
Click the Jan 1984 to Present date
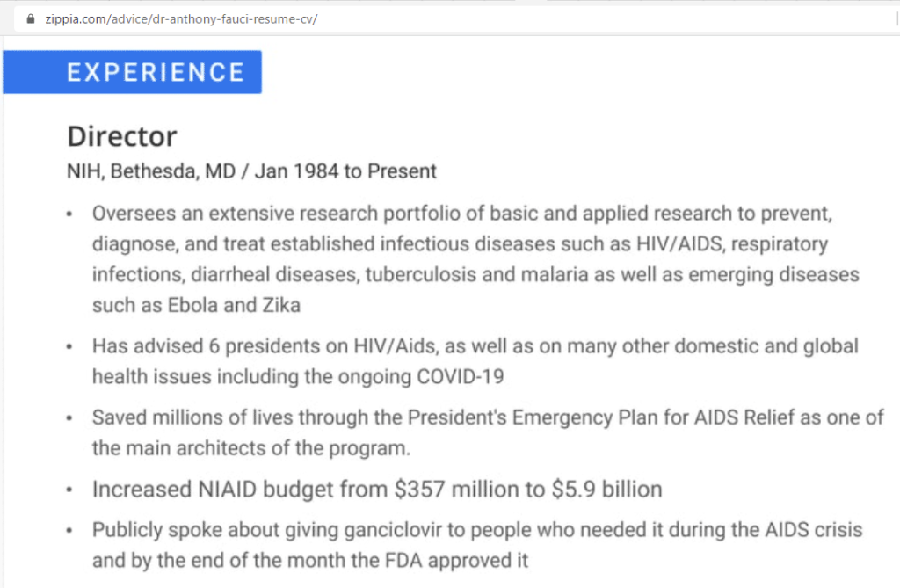coord(345,171)
